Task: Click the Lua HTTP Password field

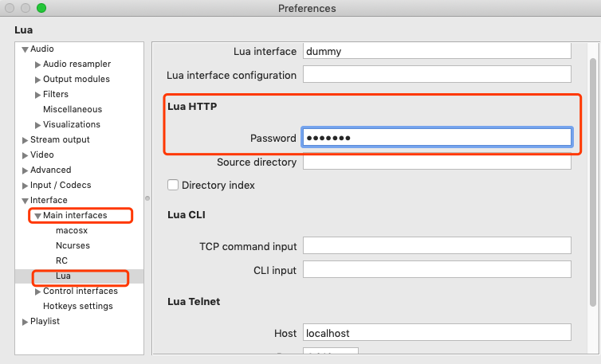Action: coord(436,138)
